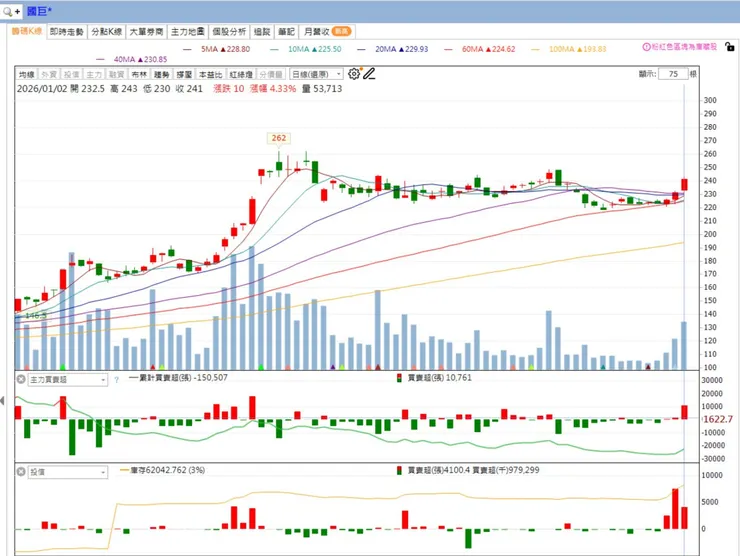This screenshot has height=556, width=740.
Task: Switch to the 大量券商 tab
Action: [146, 32]
